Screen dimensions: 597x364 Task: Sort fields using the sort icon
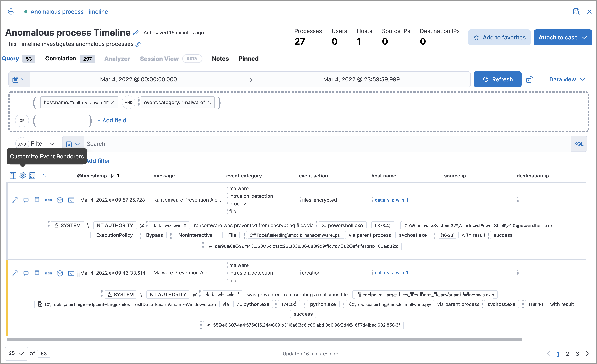(44, 176)
